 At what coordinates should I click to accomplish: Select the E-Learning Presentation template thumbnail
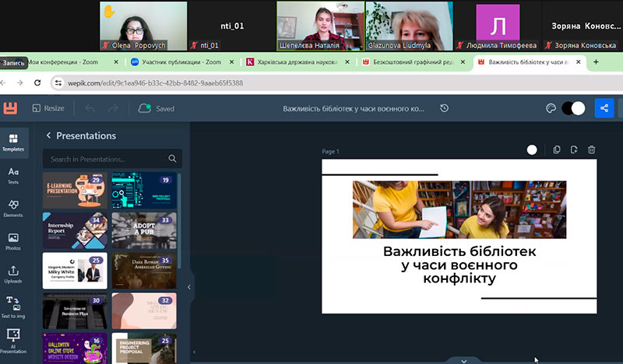click(75, 191)
